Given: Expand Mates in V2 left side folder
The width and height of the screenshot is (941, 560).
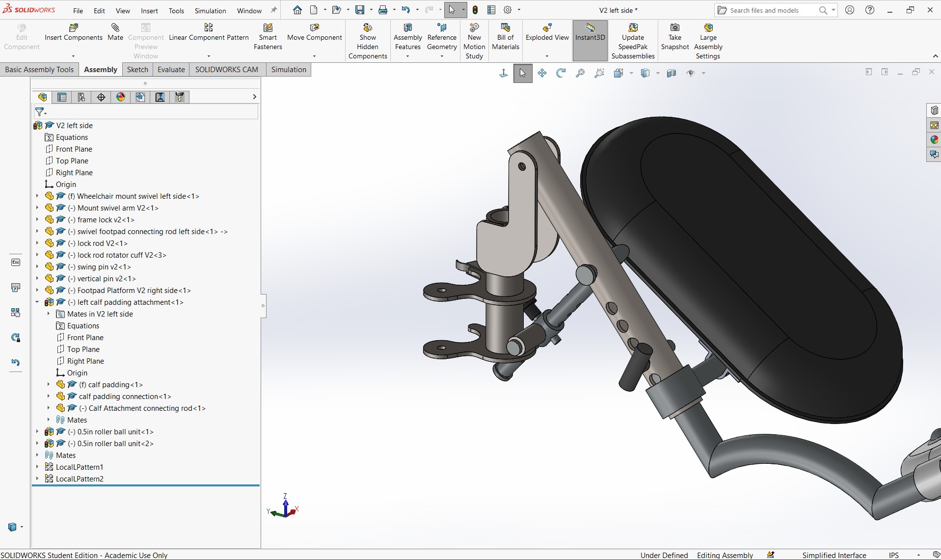Looking at the screenshot, I should click(49, 314).
